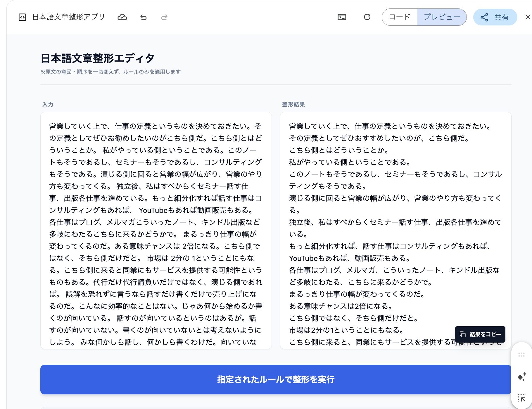The height and width of the screenshot is (409, 532).
Task: Run 指定されたルールで整形を実行
Action: (276, 379)
